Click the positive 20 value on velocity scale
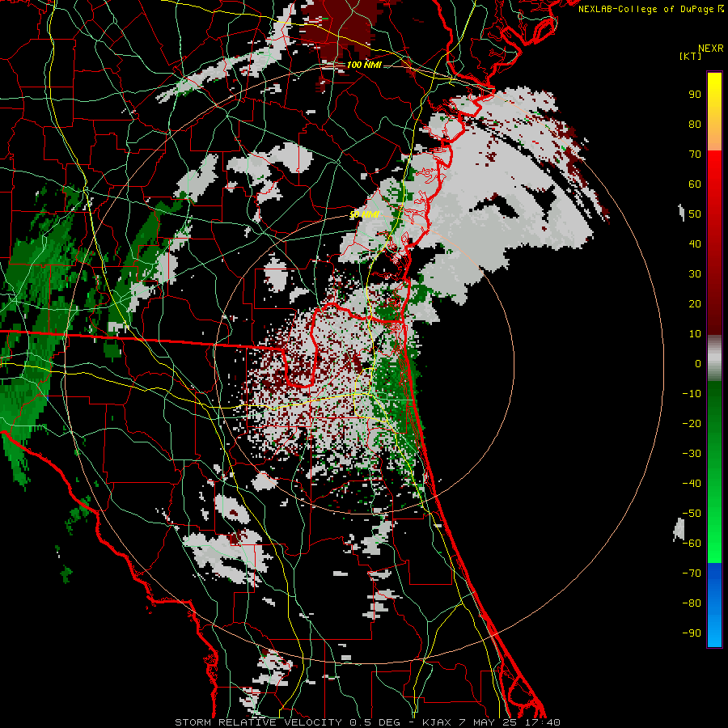The width and height of the screenshot is (728, 728). [x=695, y=304]
